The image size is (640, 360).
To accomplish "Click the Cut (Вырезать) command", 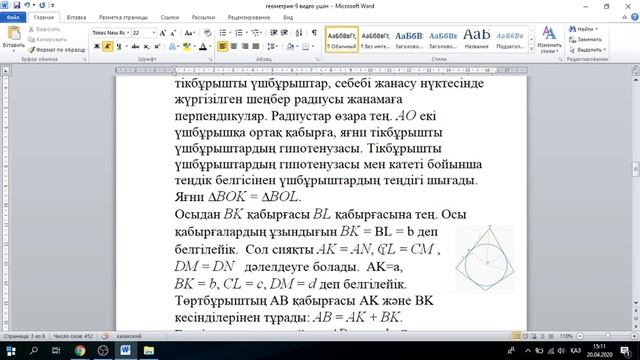I will pos(44,29).
